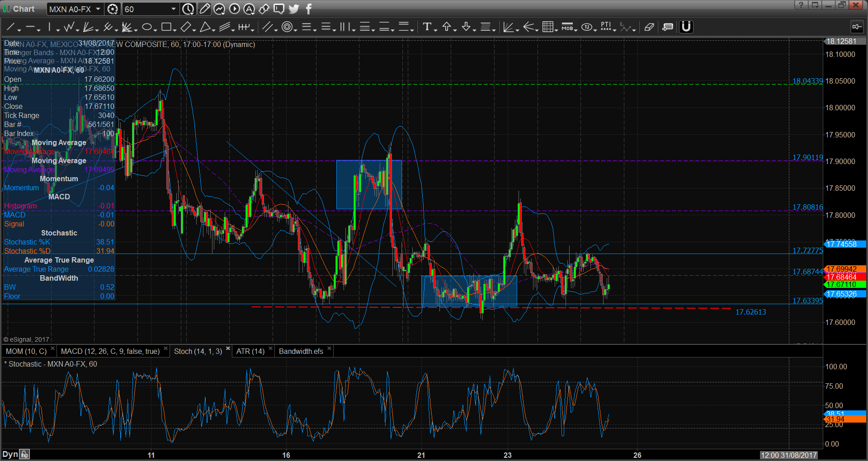Open the chat bubble icon in title bar
Screen dimensions: 868x461
(x=279, y=9)
